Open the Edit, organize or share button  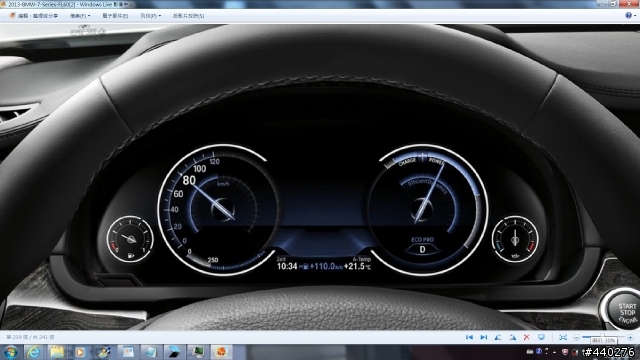(33, 16)
